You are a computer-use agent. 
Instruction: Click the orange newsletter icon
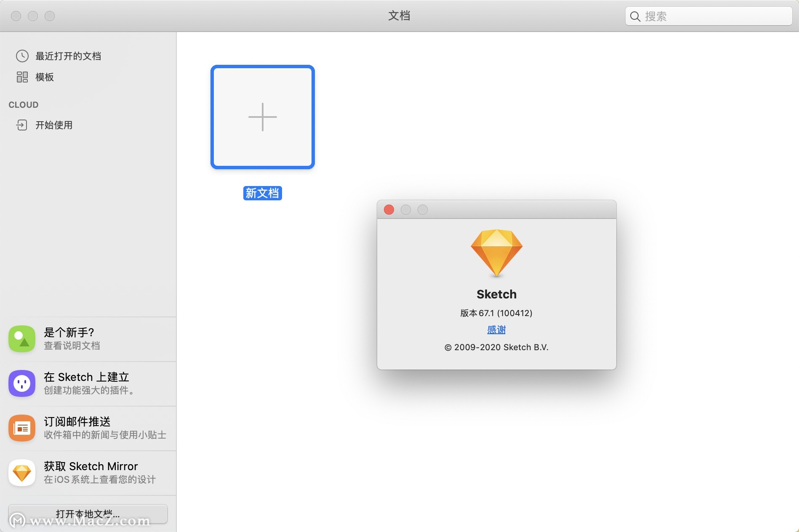pyautogui.click(x=22, y=428)
